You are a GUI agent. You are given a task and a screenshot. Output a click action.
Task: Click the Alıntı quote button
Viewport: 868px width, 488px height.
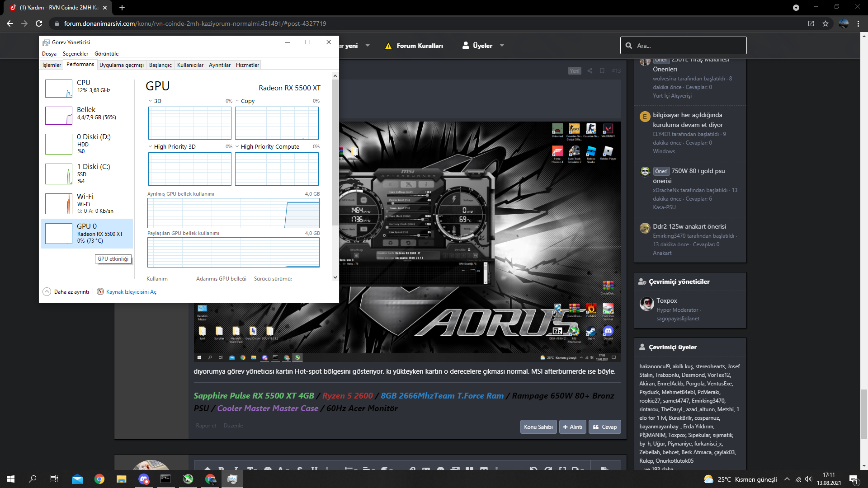pyautogui.click(x=572, y=427)
